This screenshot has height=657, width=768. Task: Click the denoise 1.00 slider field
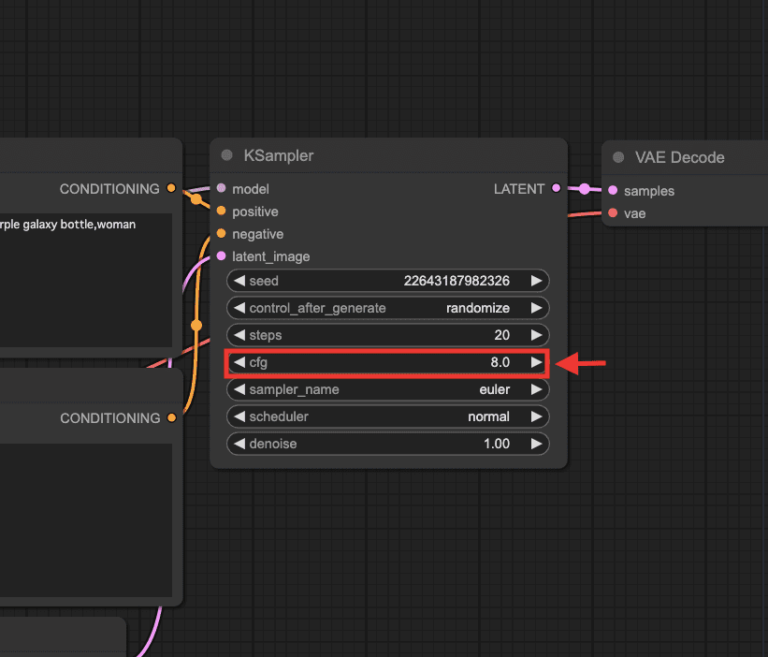pyautogui.click(x=388, y=443)
